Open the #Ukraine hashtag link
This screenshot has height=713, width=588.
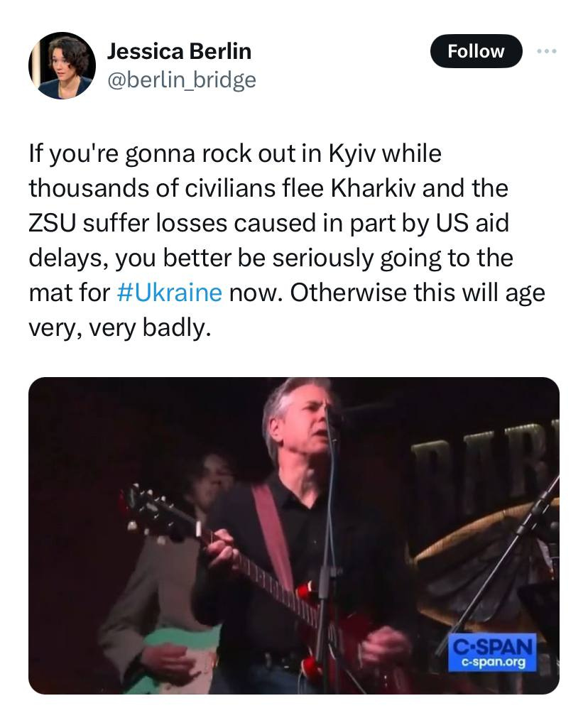point(170,292)
